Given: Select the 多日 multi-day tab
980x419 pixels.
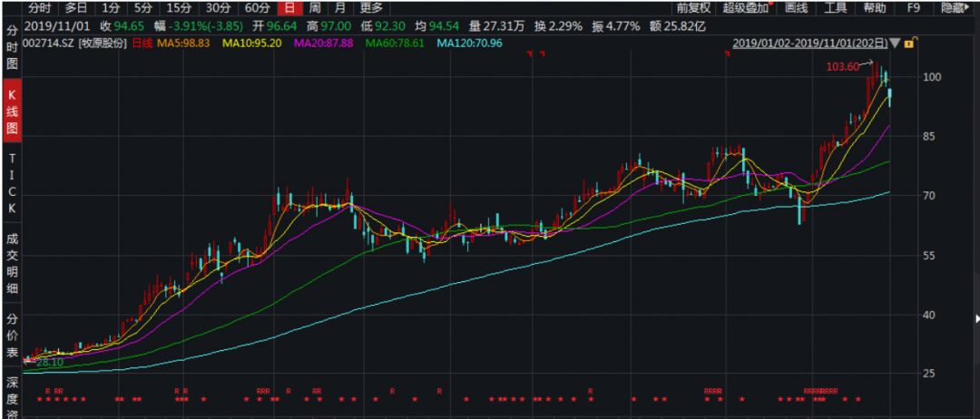Looking at the screenshot, I should (75, 8).
